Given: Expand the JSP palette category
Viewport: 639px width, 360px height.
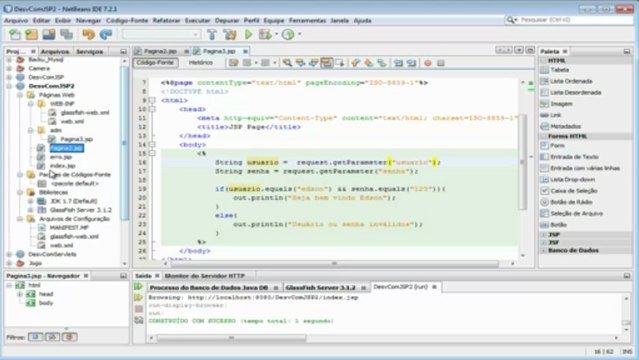Looking at the screenshot, I should click(x=544, y=234).
